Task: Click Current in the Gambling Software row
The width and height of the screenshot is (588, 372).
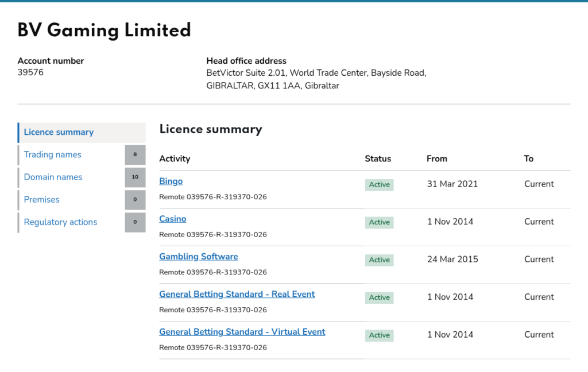Action: [539, 259]
